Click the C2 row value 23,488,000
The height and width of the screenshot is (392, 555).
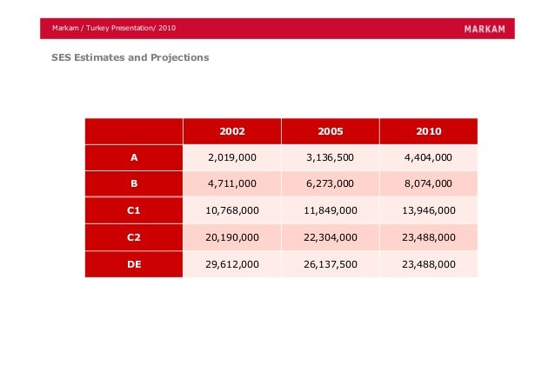click(429, 237)
